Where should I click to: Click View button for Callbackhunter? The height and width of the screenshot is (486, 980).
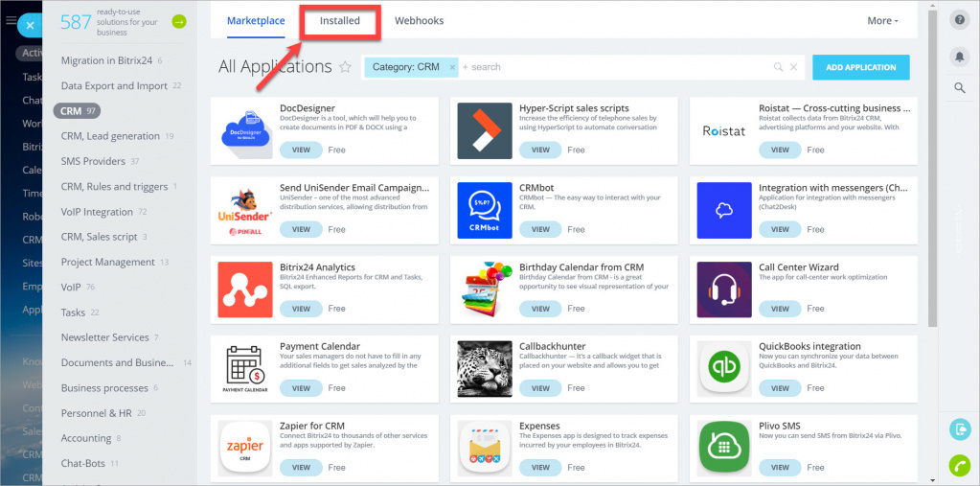[x=540, y=388]
